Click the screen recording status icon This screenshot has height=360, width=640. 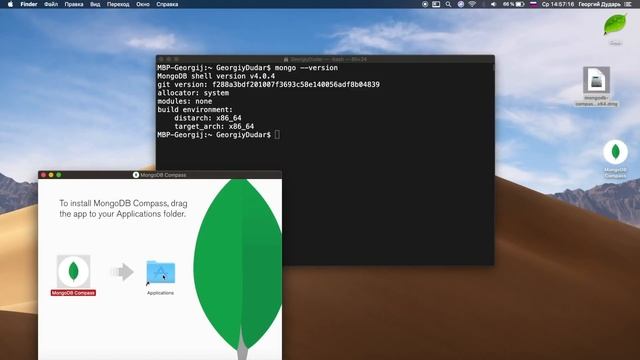[x=425, y=4]
